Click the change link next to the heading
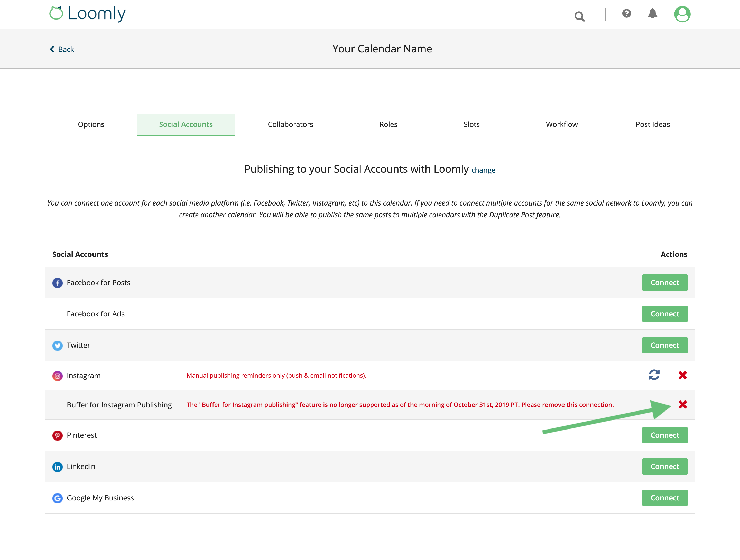 [483, 170]
